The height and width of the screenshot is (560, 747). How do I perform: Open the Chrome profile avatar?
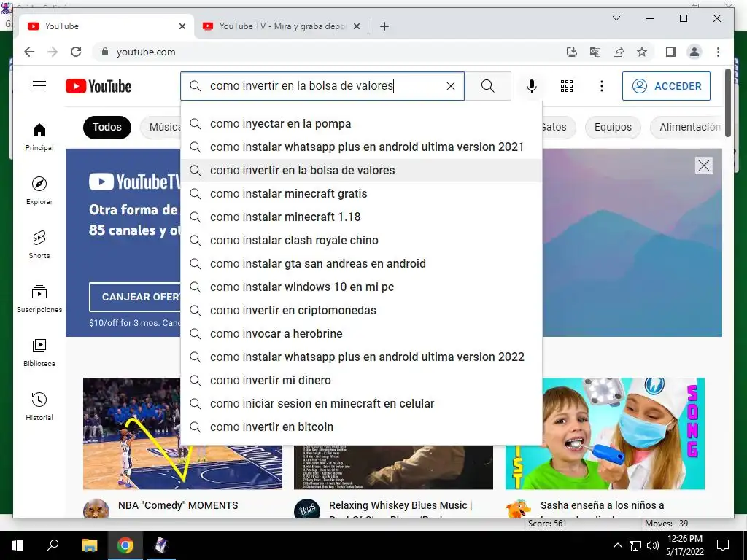pos(694,52)
